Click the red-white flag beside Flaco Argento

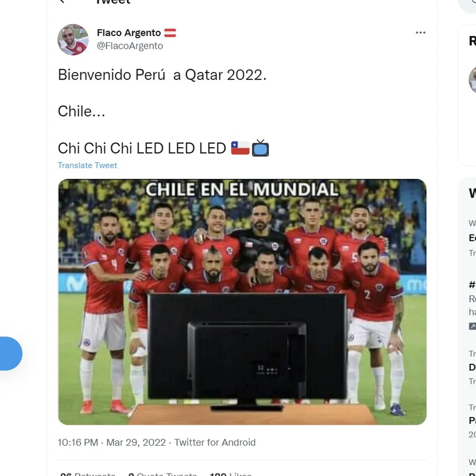click(x=170, y=33)
